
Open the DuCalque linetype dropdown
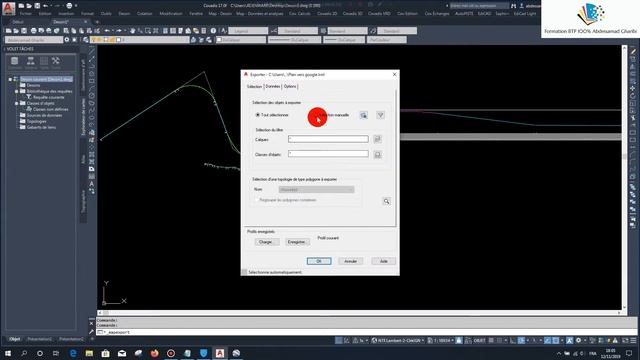pyautogui.click(x=294, y=40)
